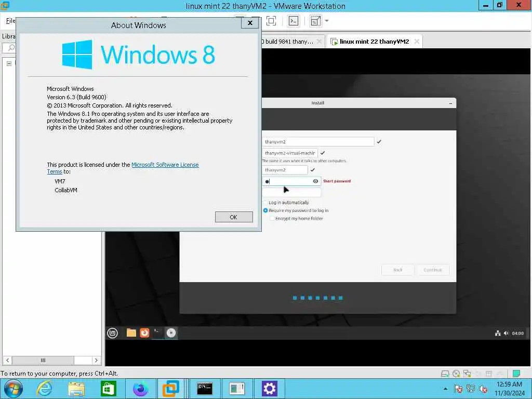This screenshot has height=399, width=532.
Task: Click VMware status bar CD/DVD icon
Action: coord(456,374)
